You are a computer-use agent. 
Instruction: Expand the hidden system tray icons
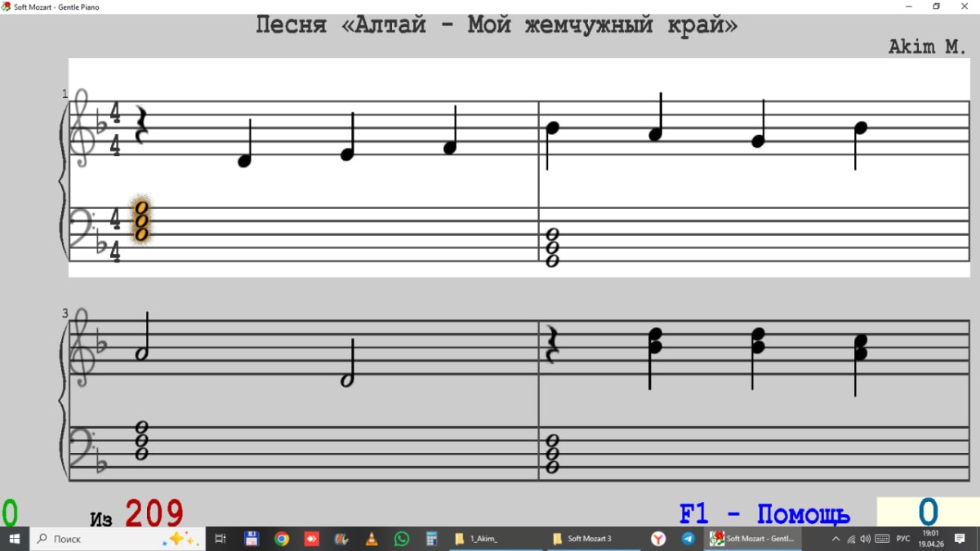click(x=835, y=539)
